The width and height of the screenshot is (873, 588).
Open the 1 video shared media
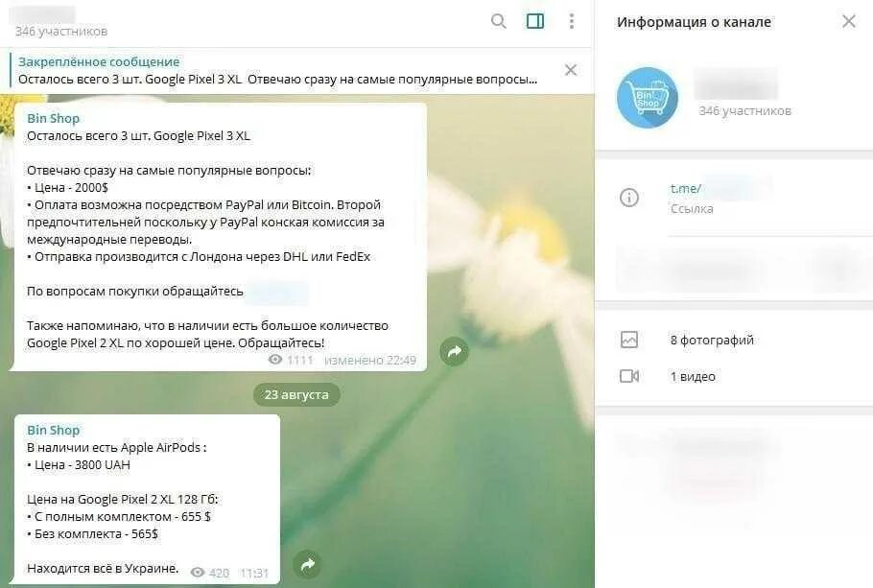[x=693, y=376]
